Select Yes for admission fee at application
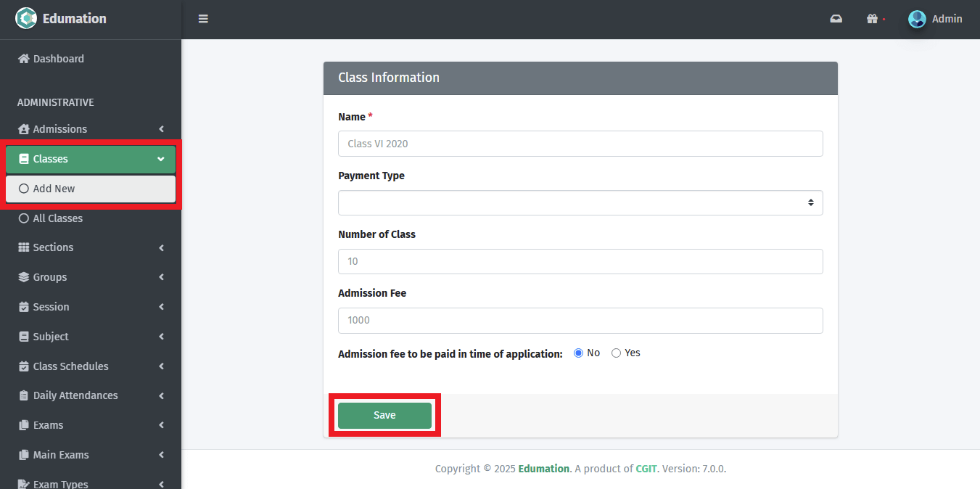The image size is (980, 489). click(617, 353)
